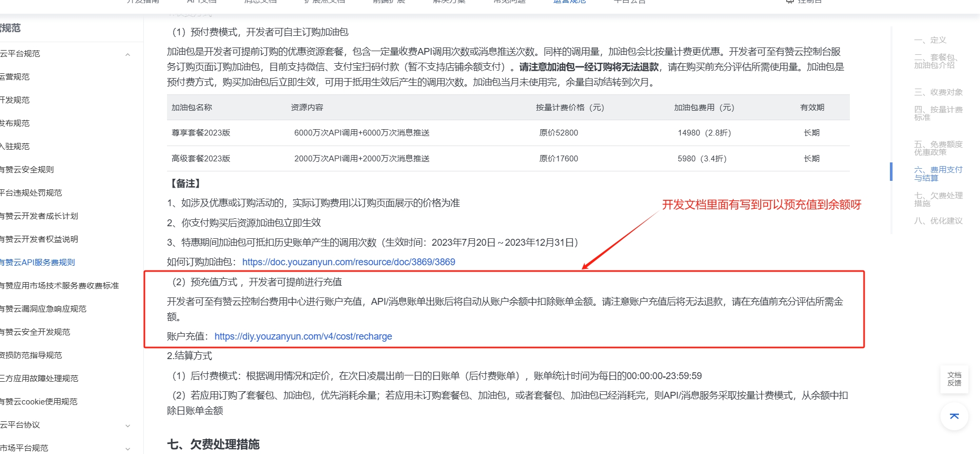The height and width of the screenshot is (454, 980).
Task: Jump to 八、优化建议 in outline
Action: [938, 221]
